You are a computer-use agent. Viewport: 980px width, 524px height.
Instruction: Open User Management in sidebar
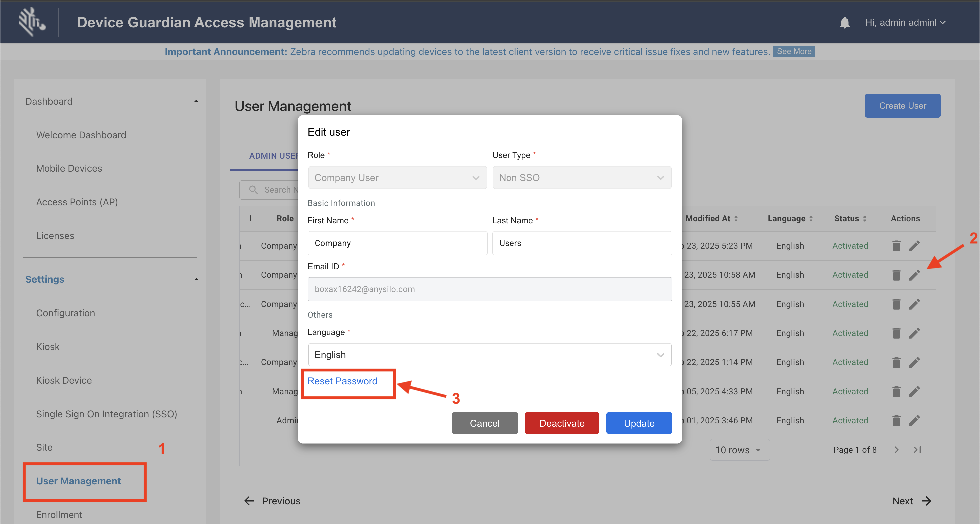click(x=78, y=481)
